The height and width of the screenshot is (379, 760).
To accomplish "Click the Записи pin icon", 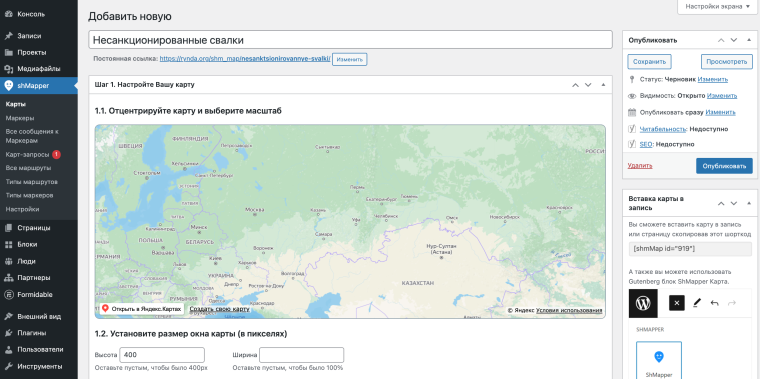I will point(8,36).
